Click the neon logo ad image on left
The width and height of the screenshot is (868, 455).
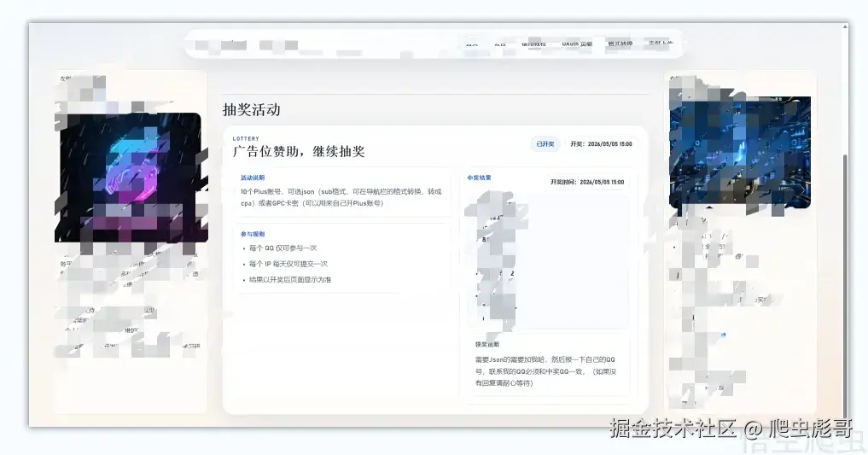pyautogui.click(x=131, y=178)
